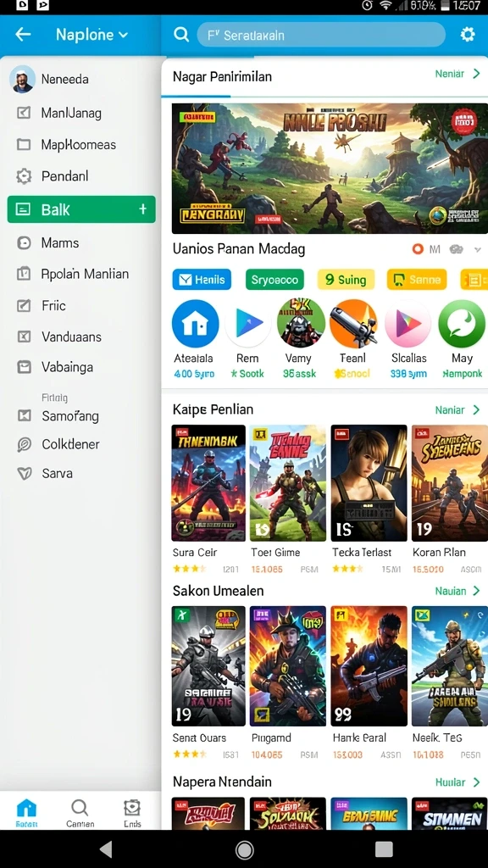This screenshot has width=488, height=868.
Task: Click the red circle icon near M
Action: click(x=418, y=250)
